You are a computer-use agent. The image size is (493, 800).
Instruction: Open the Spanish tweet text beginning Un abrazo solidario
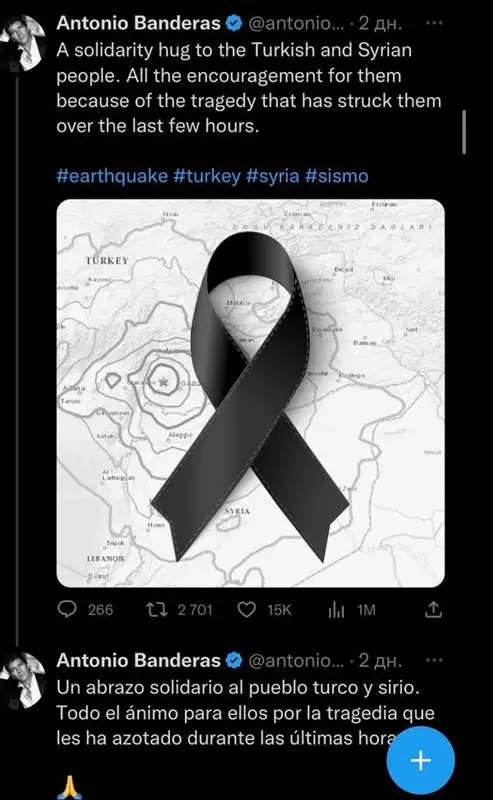pyautogui.click(x=245, y=713)
